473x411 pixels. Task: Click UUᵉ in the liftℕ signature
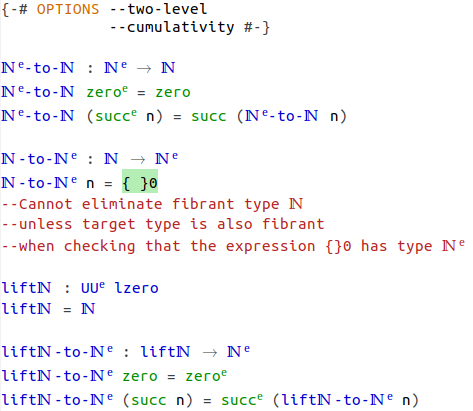click(x=93, y=288)
